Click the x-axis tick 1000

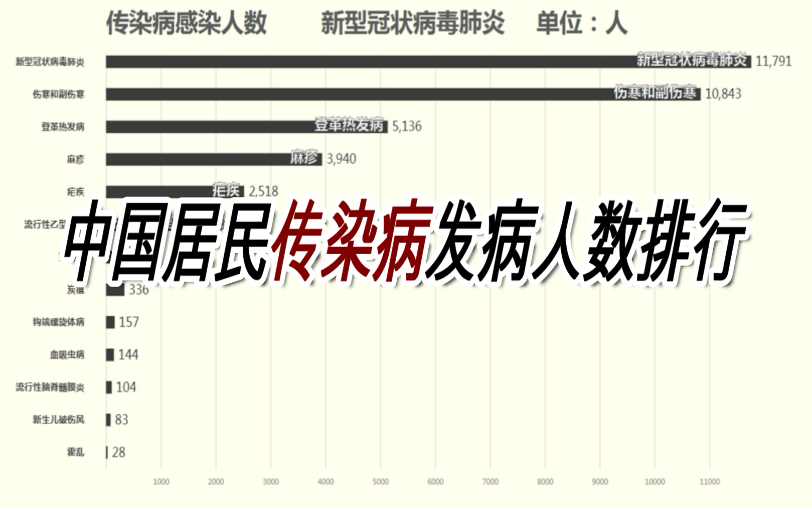tap(161, 481)
